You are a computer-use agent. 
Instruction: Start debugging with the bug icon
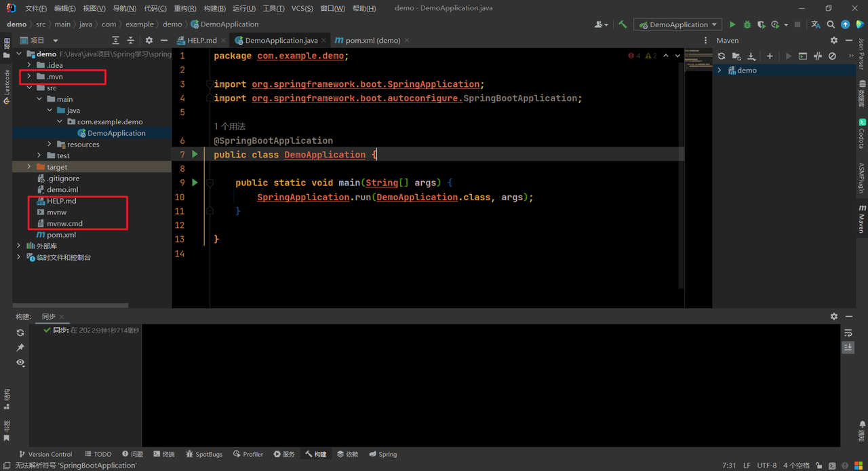[x=747, y=24]
